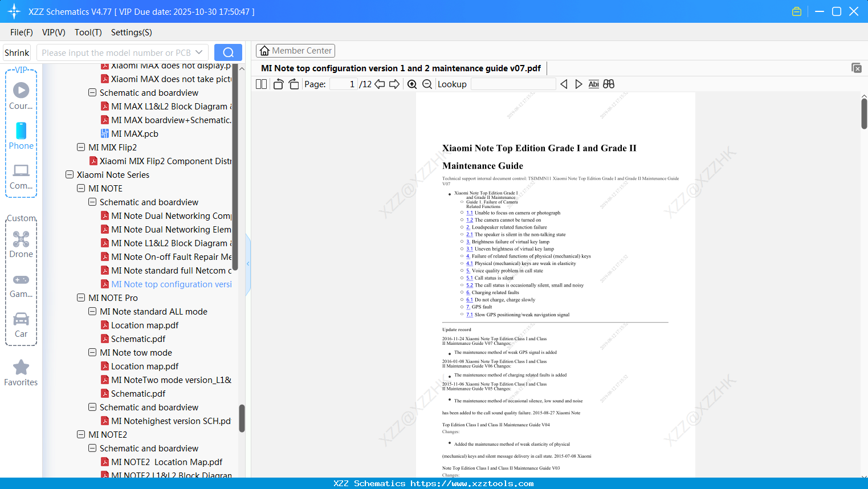Go to the next PDF page
This screenshot has height=489, width=868.
coord(394,84)
